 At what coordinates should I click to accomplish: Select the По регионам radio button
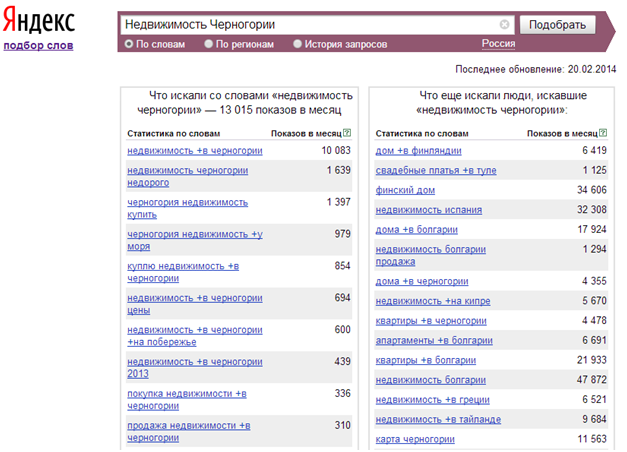click(x=208, y=44)
